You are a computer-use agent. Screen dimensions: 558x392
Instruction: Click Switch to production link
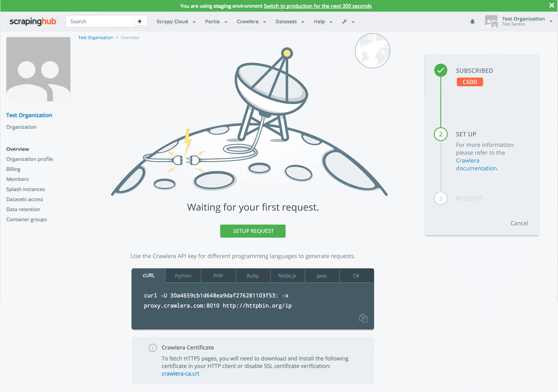tap(317, 6)
